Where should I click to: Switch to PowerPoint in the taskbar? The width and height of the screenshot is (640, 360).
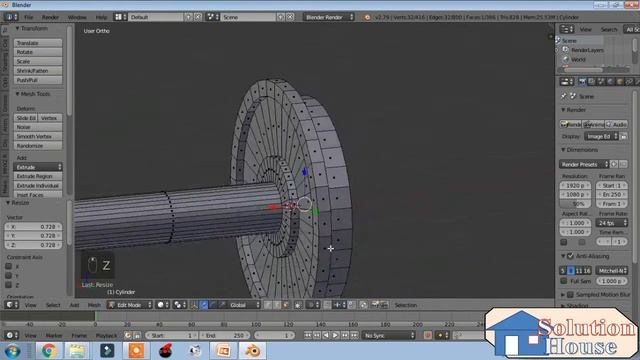tap(223, 351)
